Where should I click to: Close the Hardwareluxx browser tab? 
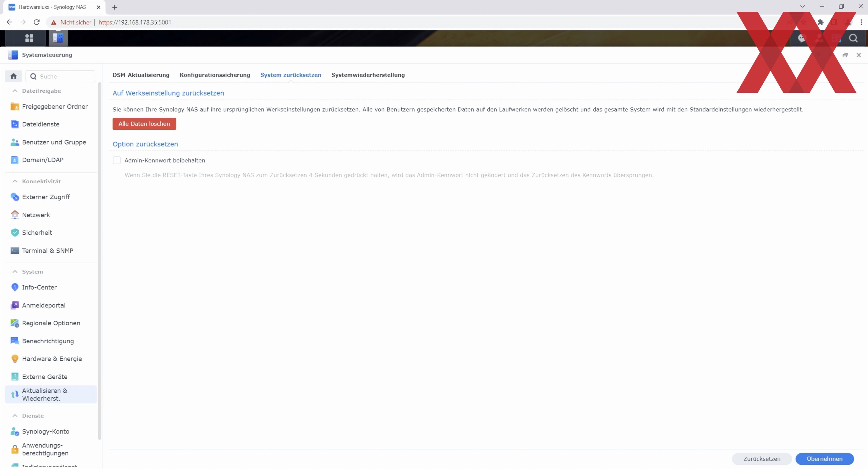[98, 7]
